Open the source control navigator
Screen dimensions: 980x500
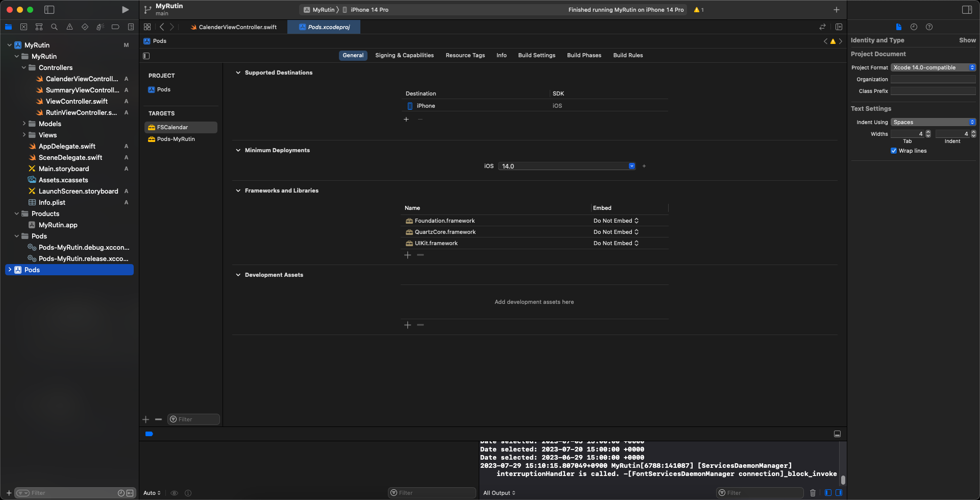click(x=23, y=27)
